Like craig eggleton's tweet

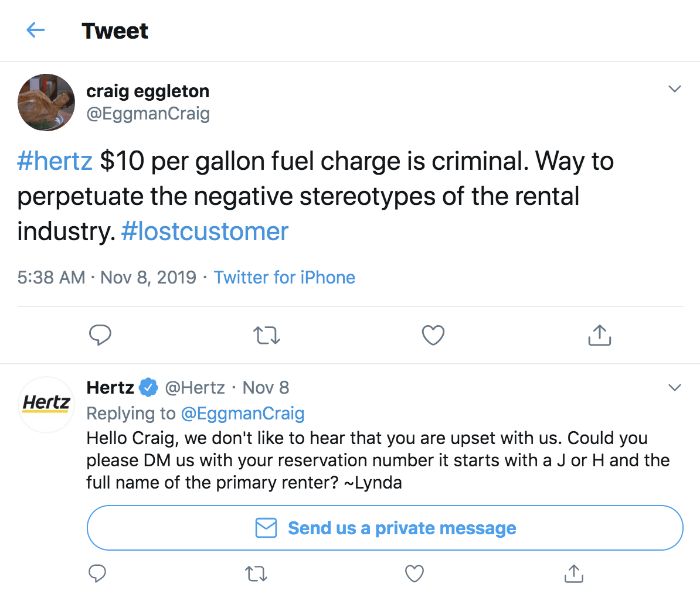[x=433, y=335]
